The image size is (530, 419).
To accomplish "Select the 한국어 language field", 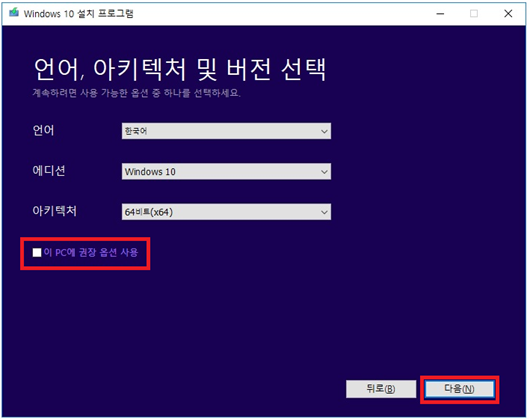I will (x=226, y=131).
